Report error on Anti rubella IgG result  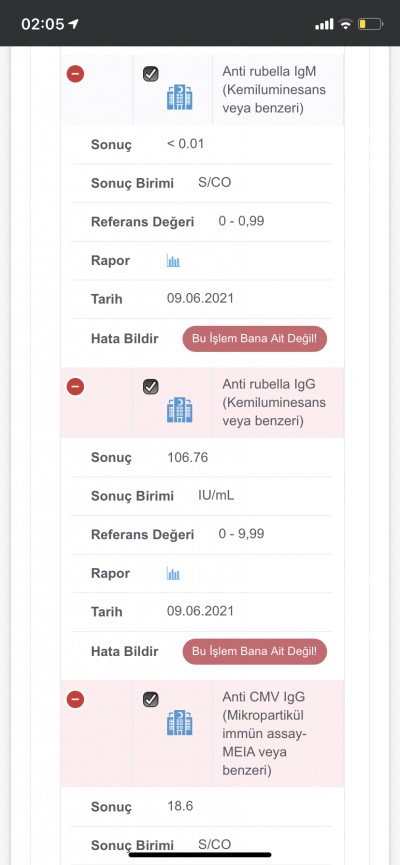tap(255, 652)
